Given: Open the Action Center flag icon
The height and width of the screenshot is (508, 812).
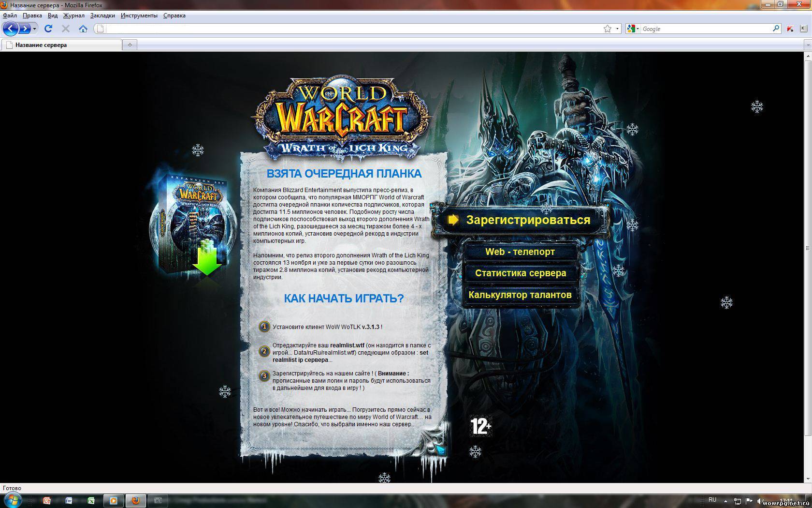Looking at the screenshot, I should click(x=750, y=501).
